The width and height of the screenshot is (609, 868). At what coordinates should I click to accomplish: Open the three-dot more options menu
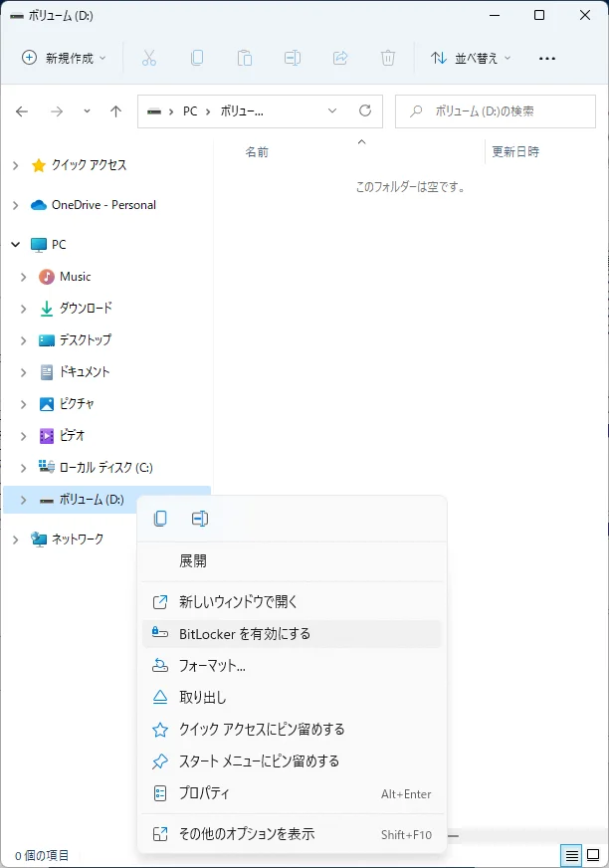tap(546, 59)
